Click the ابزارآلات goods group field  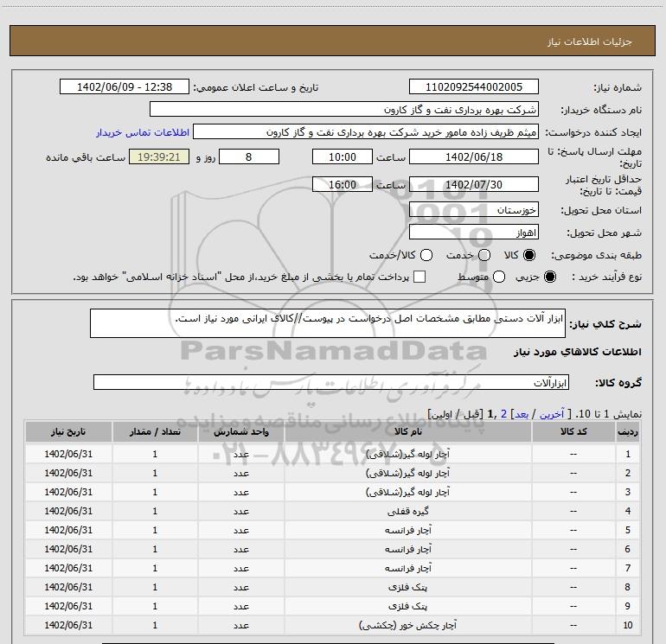pos(331,382)
